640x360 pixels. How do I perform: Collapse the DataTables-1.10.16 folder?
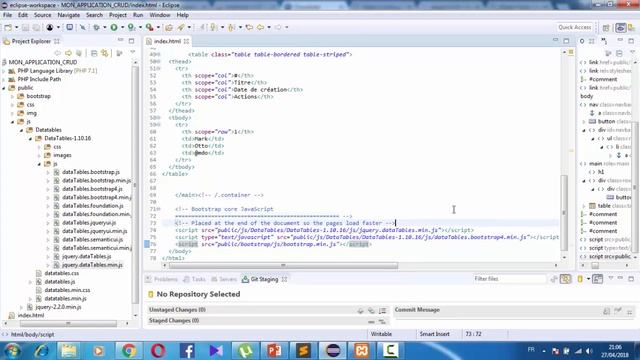tap(30, 139)
